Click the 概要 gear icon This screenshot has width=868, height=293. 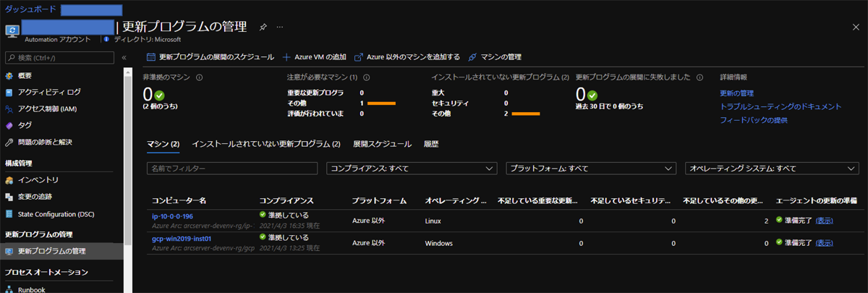(9, 75)
